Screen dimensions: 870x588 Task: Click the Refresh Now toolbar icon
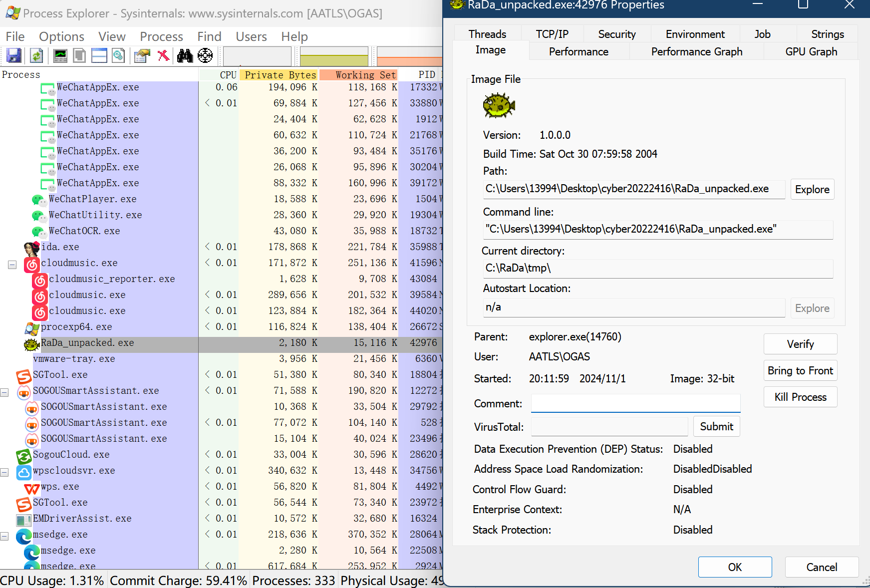pyautogui.click(x=36, y=55)
